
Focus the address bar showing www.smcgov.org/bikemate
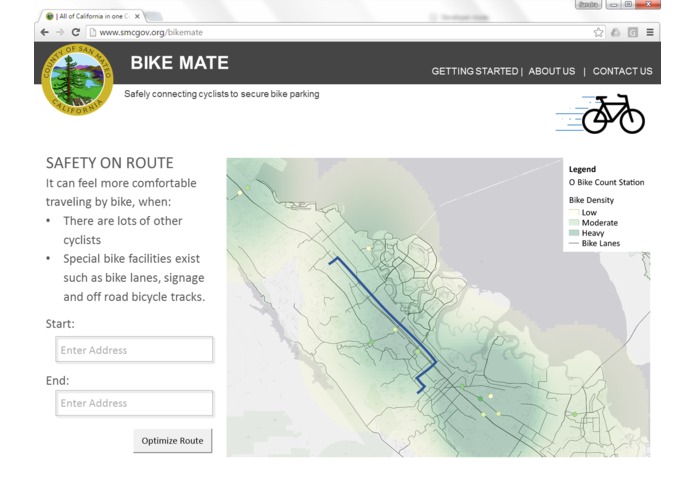[339, 32]
